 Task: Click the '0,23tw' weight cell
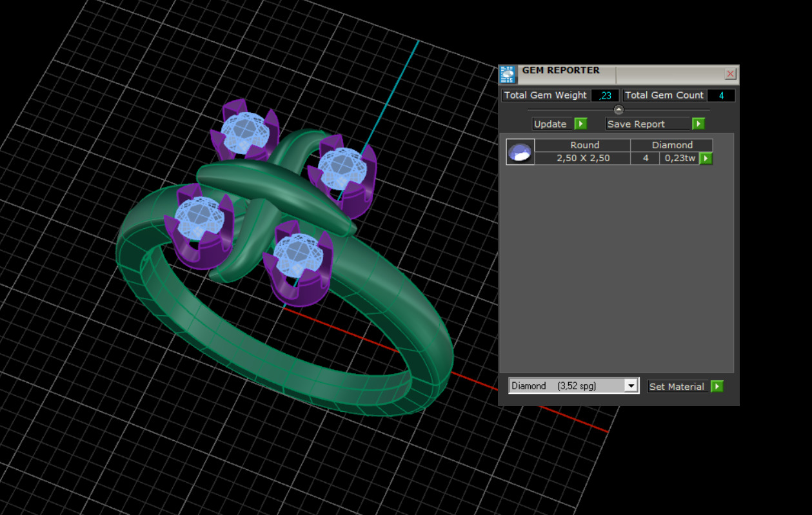pos(680,158)
